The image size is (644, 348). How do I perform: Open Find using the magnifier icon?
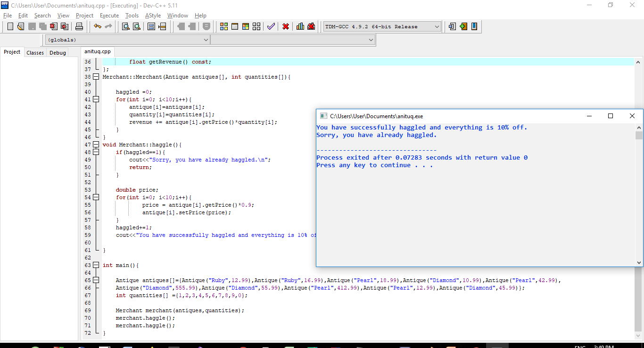click(125, 26)
